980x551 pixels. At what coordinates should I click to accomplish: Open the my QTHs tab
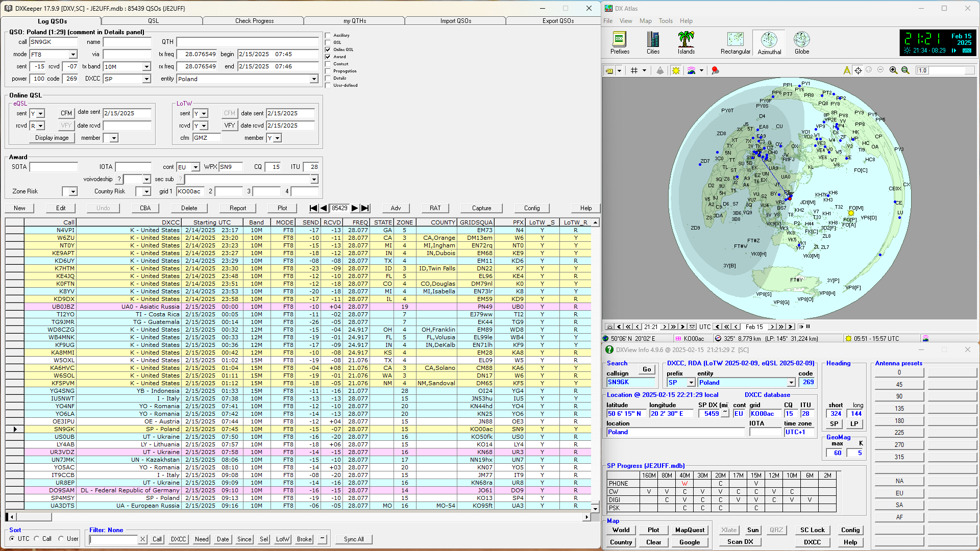pos(355,21)
